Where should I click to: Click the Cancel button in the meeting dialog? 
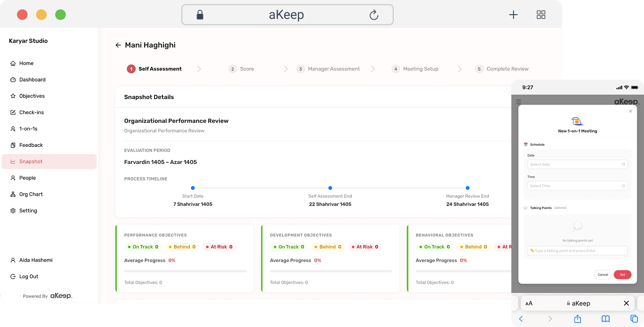[x=603, y=275]
